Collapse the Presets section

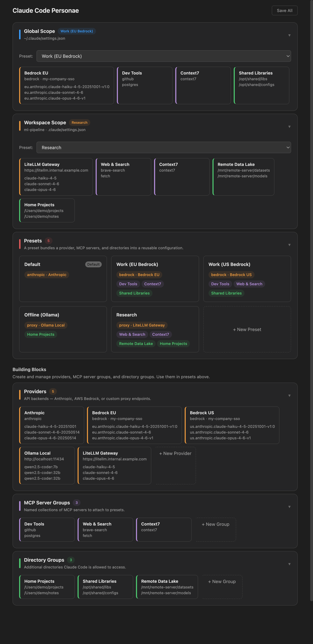[290, 245]
